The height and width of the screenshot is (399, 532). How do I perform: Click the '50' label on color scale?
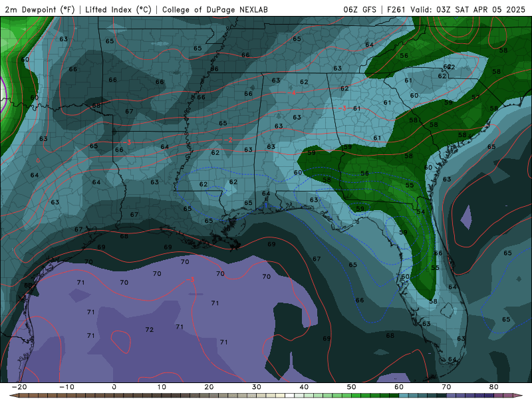coord(352,387)
